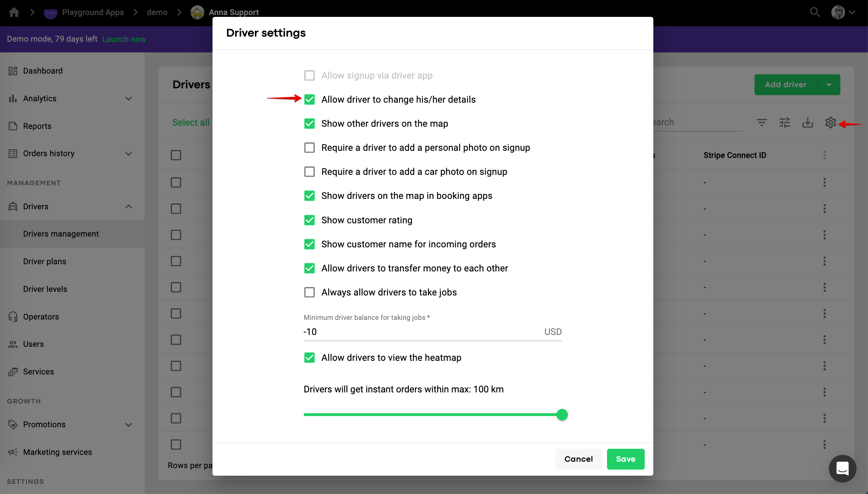Image resolution: width=868 pixels, height=494 pixels.
Task: Uncheck Allow driver to change his/her details
Action: [x=309, y=99]
